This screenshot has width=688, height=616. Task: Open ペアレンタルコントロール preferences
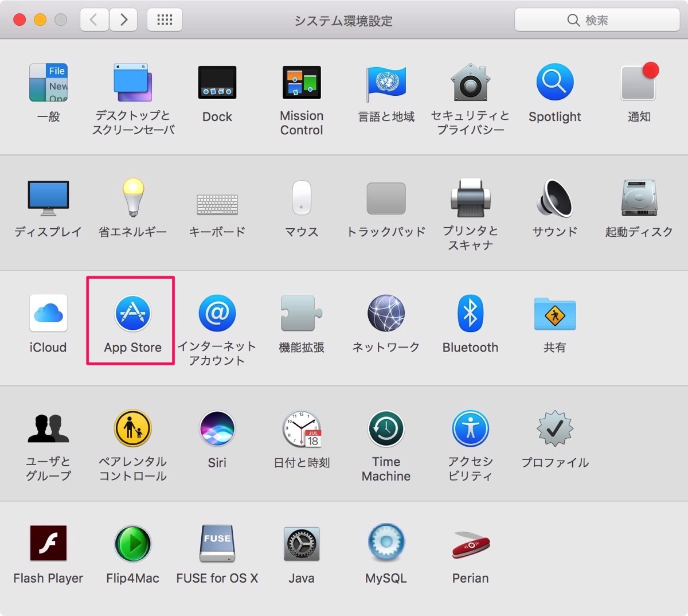pyautogui.click(x=132, y=428)
